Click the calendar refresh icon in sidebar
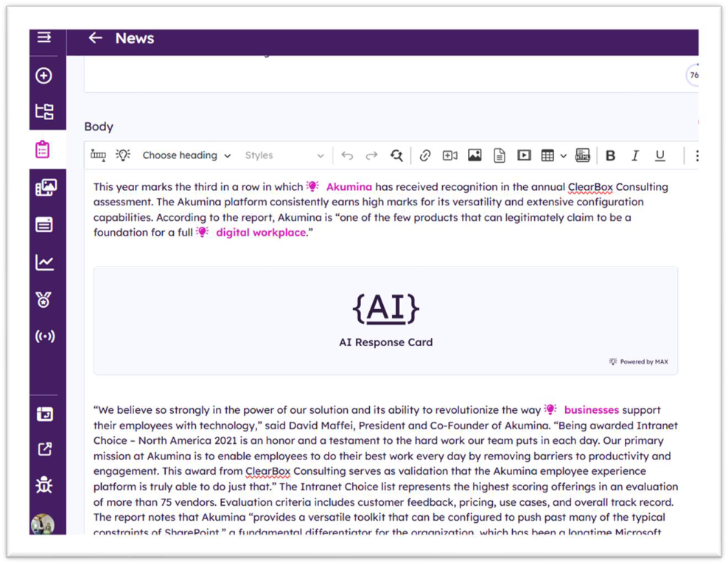 (44, 414)
